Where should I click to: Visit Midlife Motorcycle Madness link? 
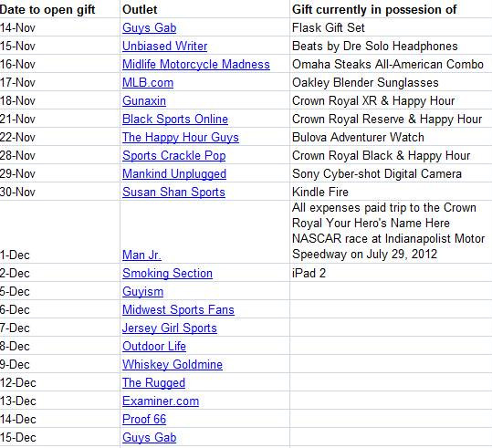196,64
